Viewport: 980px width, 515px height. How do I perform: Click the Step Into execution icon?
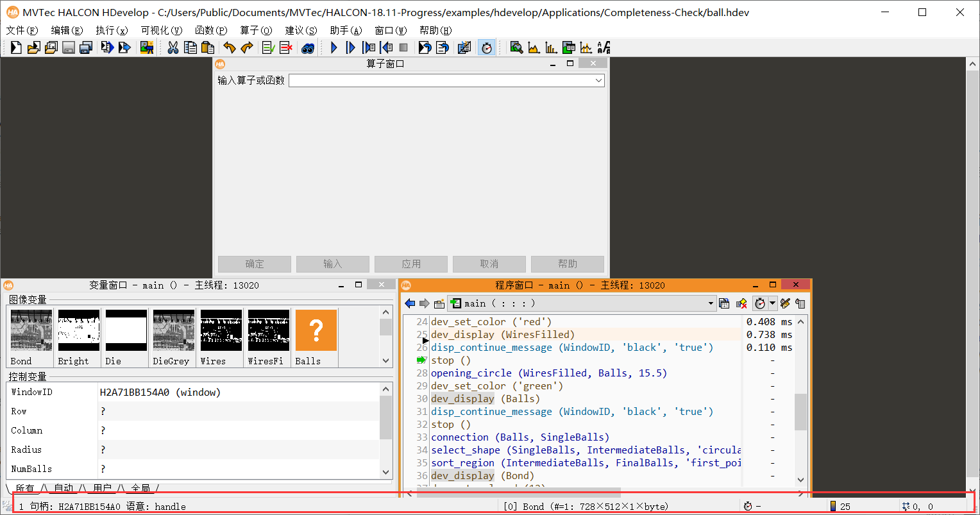coord(369,47)
